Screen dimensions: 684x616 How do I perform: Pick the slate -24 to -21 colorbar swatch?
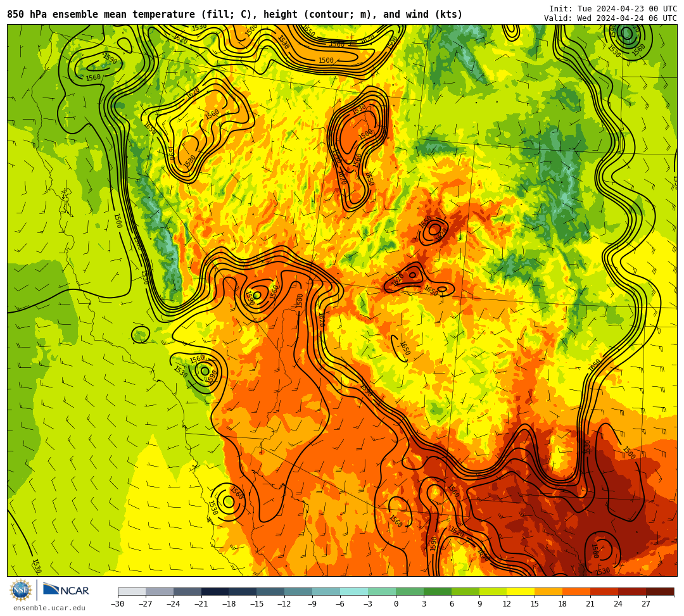(x=187, y=591)
